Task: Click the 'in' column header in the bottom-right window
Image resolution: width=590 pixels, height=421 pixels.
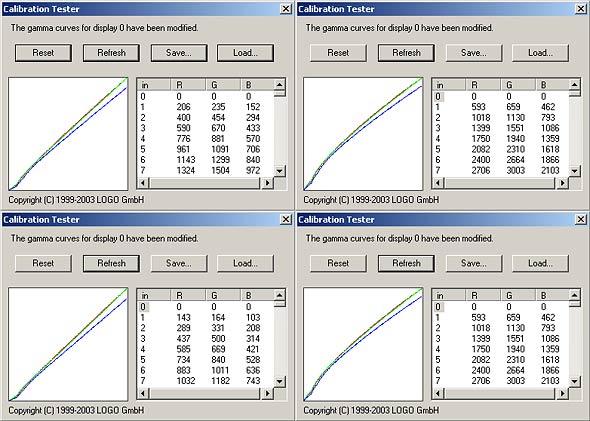Action: click(449, 296)
